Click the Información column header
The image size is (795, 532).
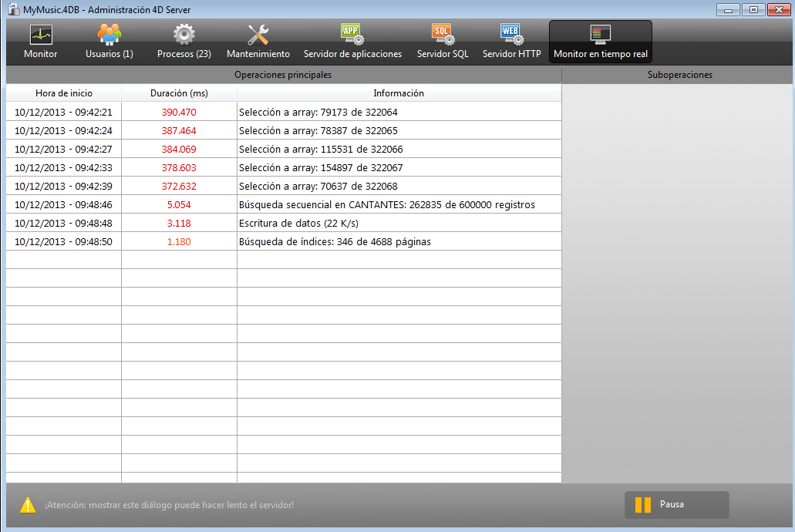(399, 93)
